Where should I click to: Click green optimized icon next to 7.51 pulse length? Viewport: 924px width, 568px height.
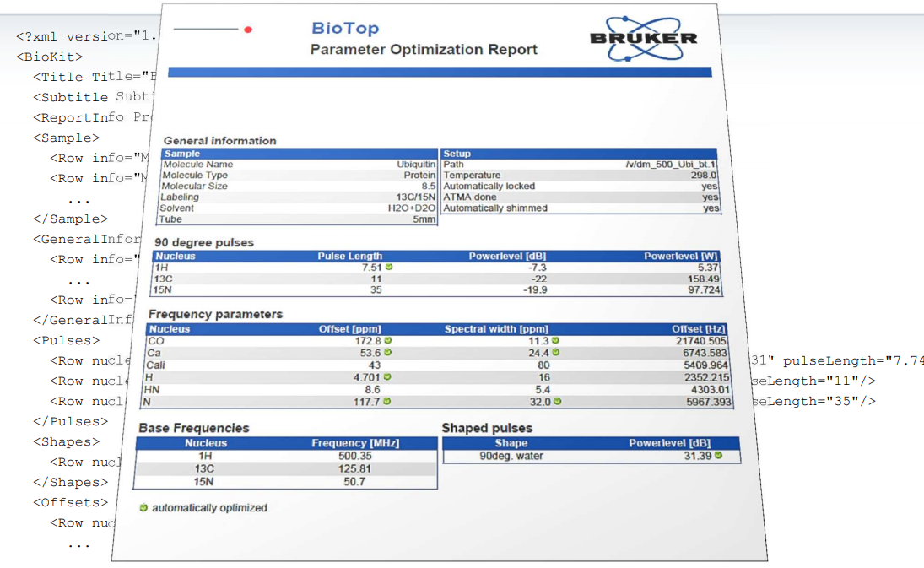pyautogui.click(x=389, y=268)
